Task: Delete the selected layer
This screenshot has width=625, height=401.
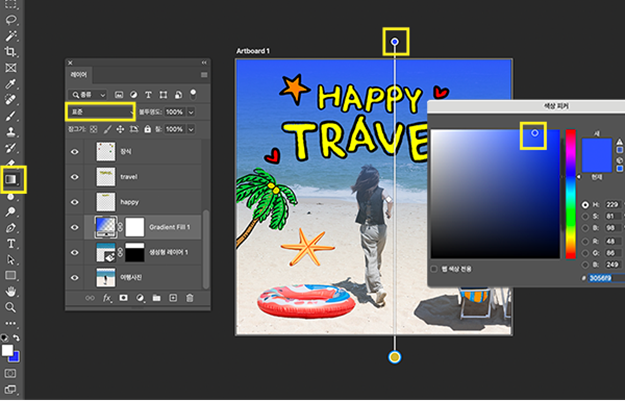Action: pos(190,298)
